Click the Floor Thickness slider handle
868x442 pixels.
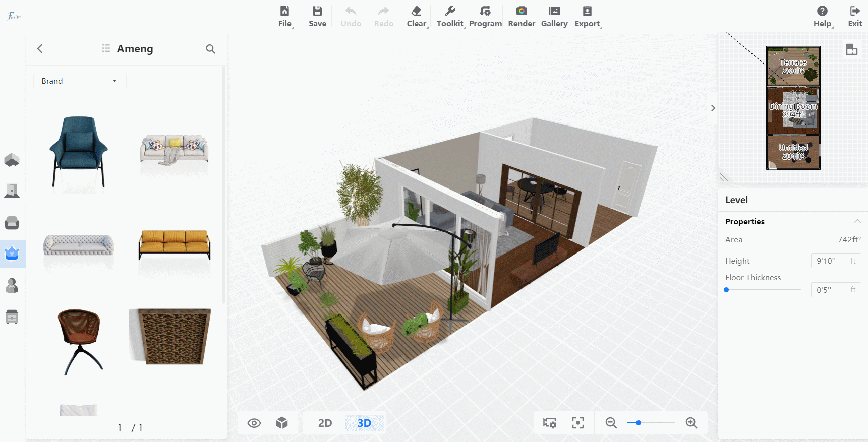[726, 290]
